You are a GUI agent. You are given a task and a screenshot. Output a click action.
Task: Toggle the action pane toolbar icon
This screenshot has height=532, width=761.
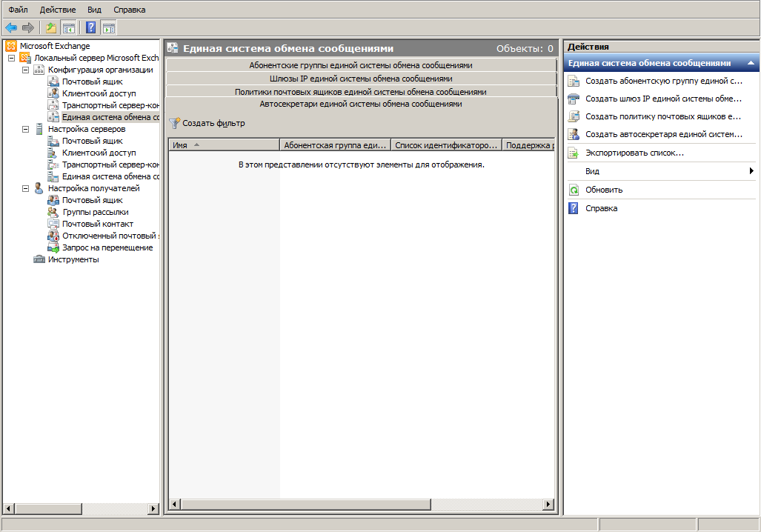pos(109,28)
